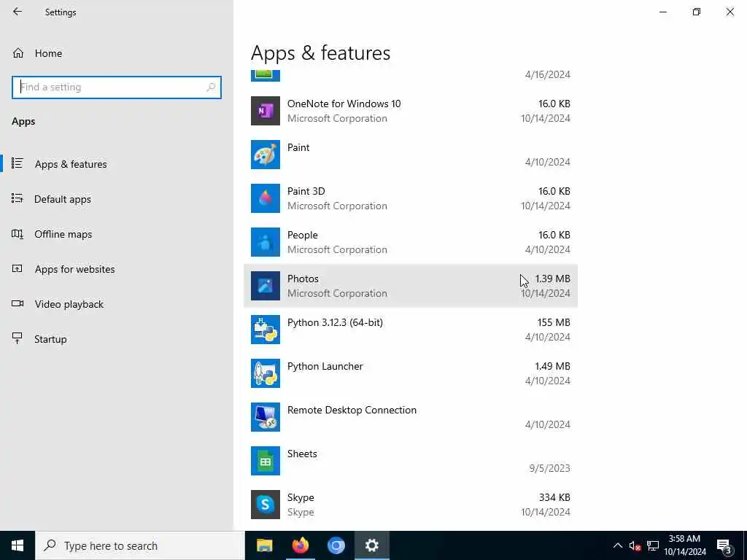Click the Apps heading in the sidebar
Image resolution: width=747 pixels, height=560 pixels.
tap(23, 122)
